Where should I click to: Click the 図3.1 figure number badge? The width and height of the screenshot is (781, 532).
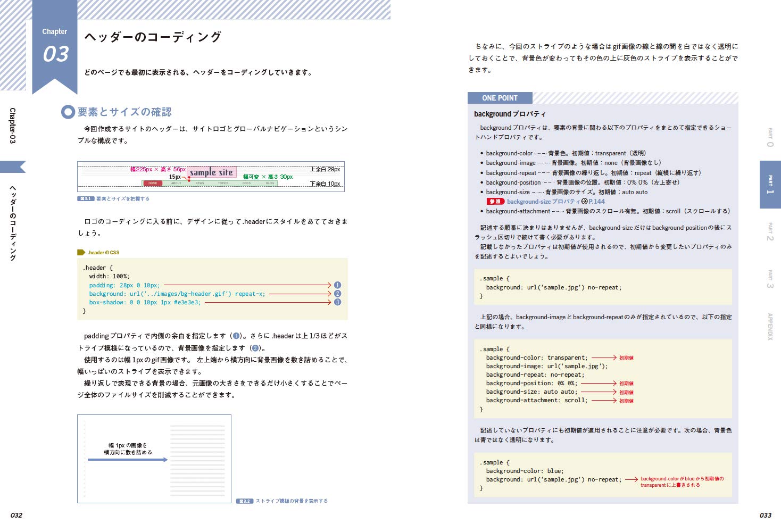coord(86,199)
